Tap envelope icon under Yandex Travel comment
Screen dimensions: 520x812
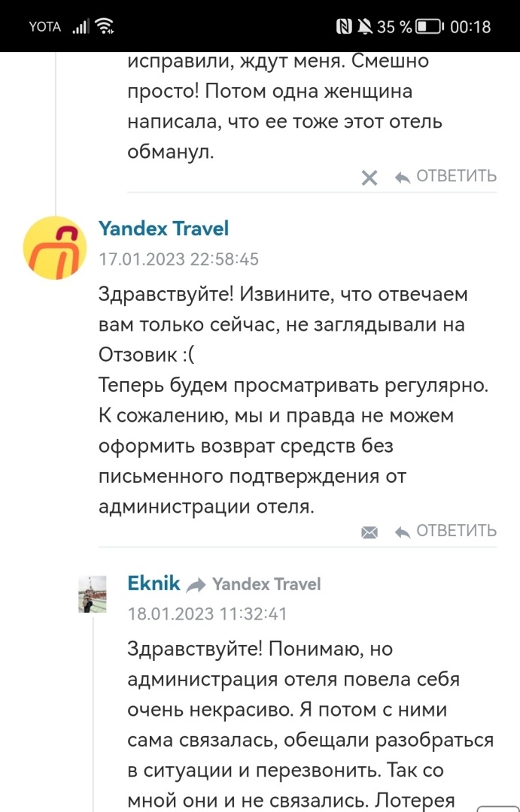pos(369,532)
